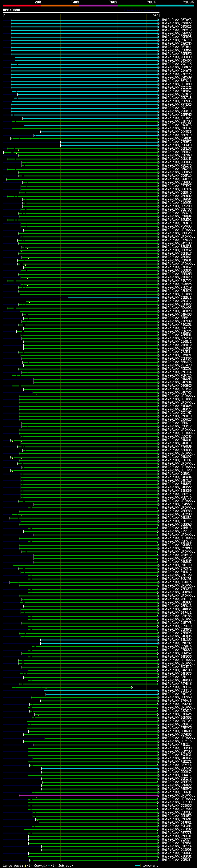Select the UniRef100_C6H5X9 label
This screenshot has width=197, height=868.
tap(176, 768)
